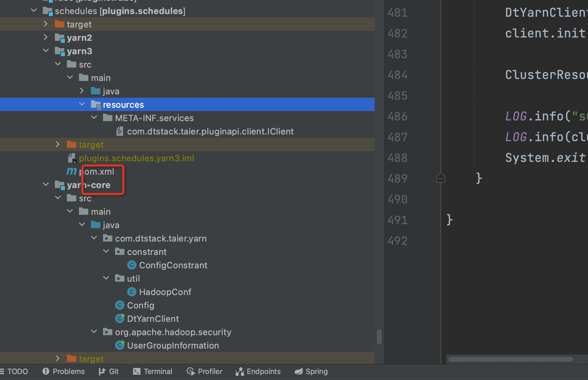
Task: Open the Terminal tool window icon
Action: pos(136,371)
